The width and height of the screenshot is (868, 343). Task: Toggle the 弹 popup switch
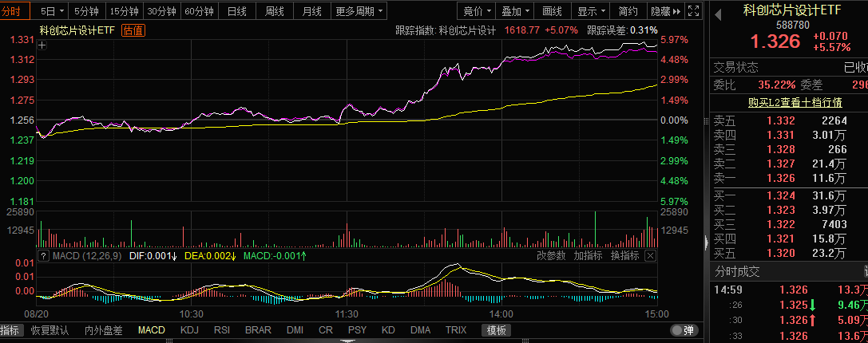tap(683, 330)
